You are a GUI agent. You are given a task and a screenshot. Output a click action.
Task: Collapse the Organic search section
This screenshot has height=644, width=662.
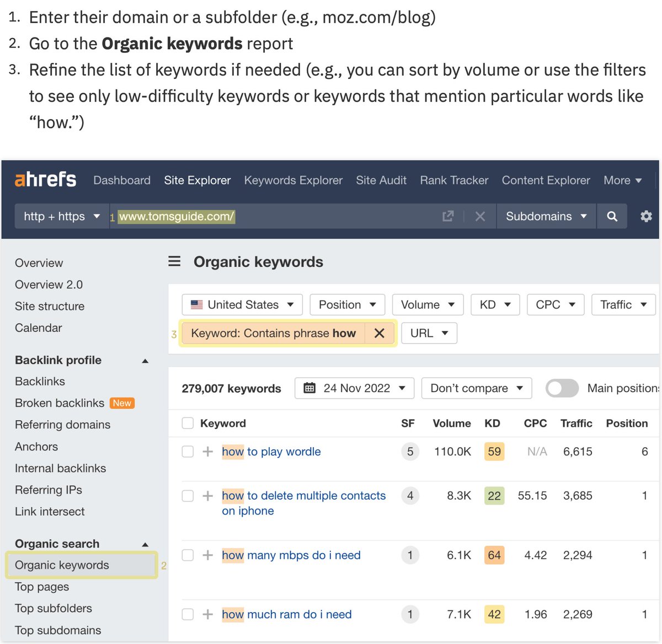click(x=145, y=544)
